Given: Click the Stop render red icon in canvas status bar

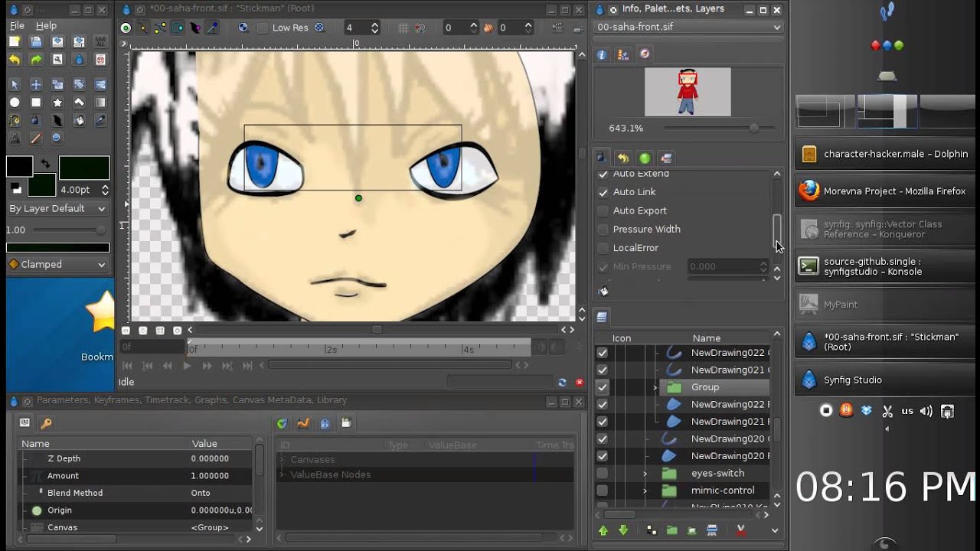Looking at the screenshot, I should [580, 382].
